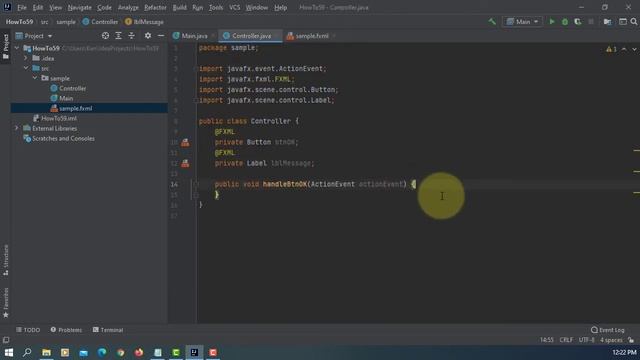Click the FXML gutter icon beside lblMessage line
This screenshot has width=640, height=360.
tap(185, 163)
